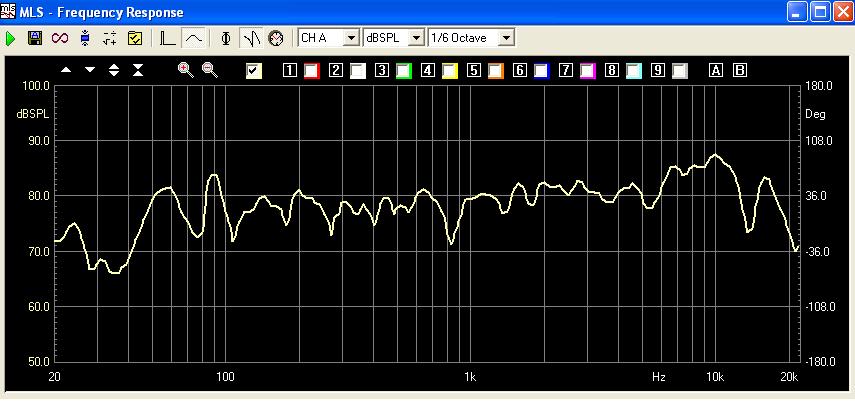The width and height of the screenshot is (855, 406).
Task: Click the floppy disk save icon
Action: coord(35,38)
